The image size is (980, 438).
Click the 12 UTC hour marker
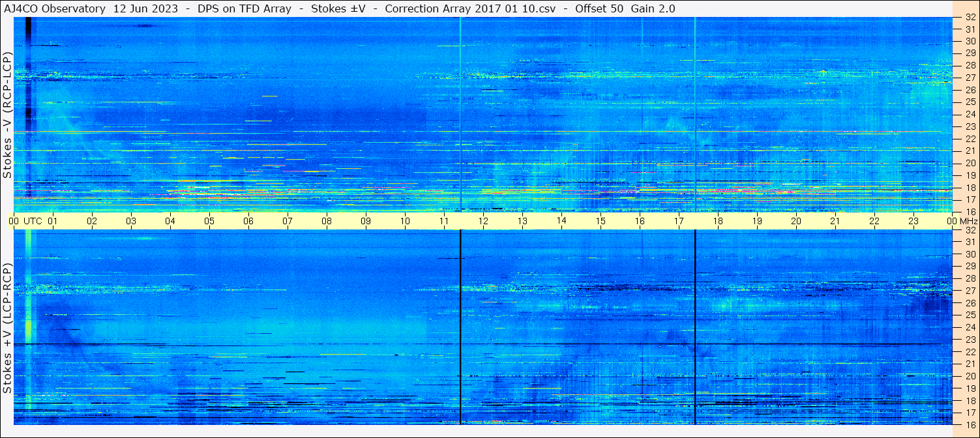tap(483, 221)
